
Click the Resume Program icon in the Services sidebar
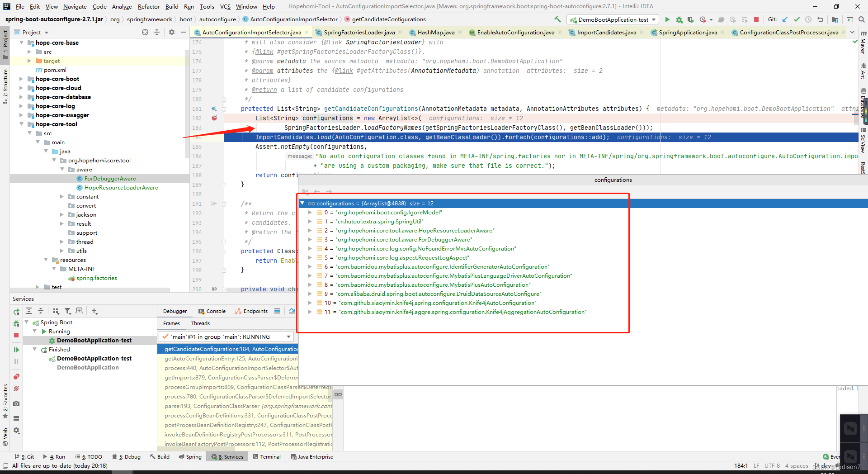pos(16,350)
